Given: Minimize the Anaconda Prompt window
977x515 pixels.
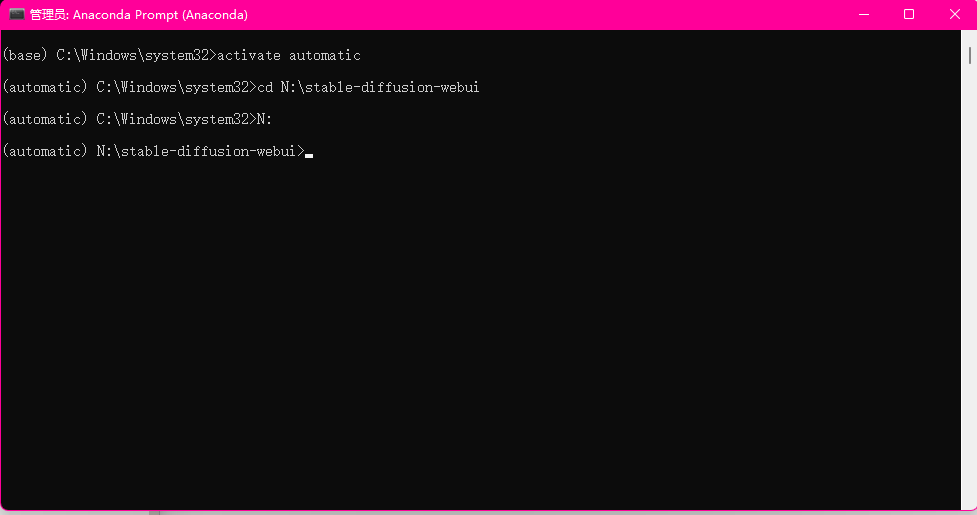Looking at the screenshot, I should pos(864,14).
